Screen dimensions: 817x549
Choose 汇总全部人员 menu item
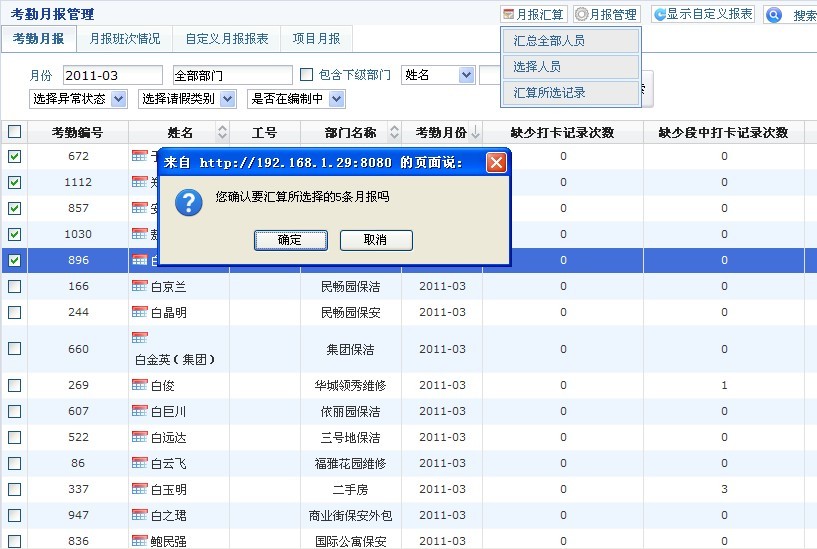[571, 41]
